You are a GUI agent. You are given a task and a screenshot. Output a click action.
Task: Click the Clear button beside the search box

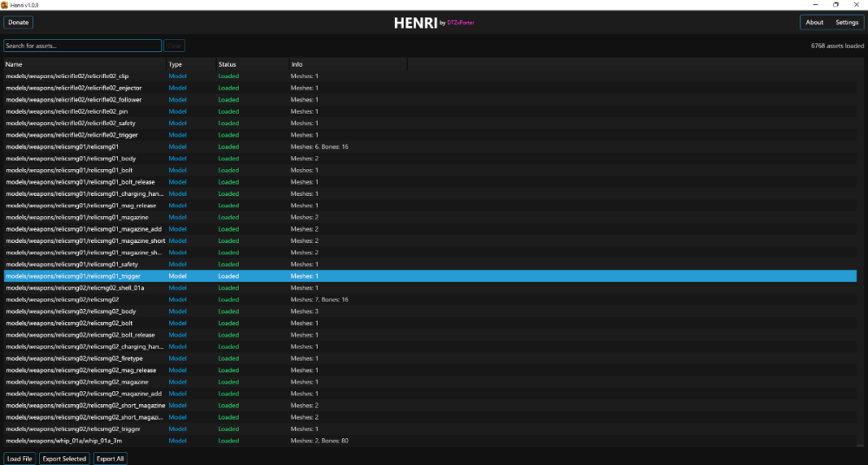[174, 46]
